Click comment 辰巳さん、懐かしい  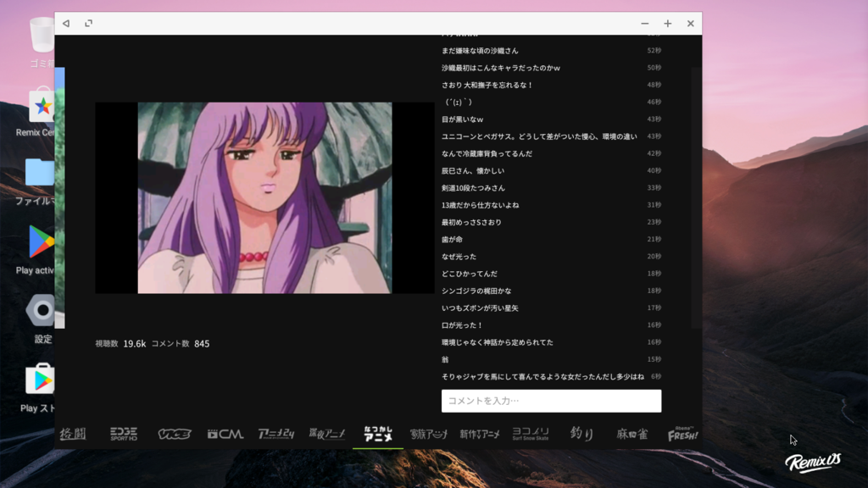[x=473, y=170]
